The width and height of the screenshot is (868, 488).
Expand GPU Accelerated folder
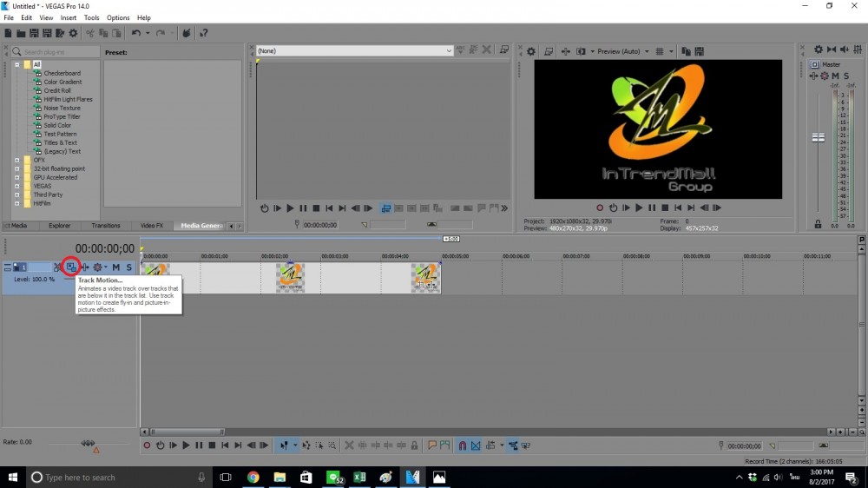coord(17,178)
